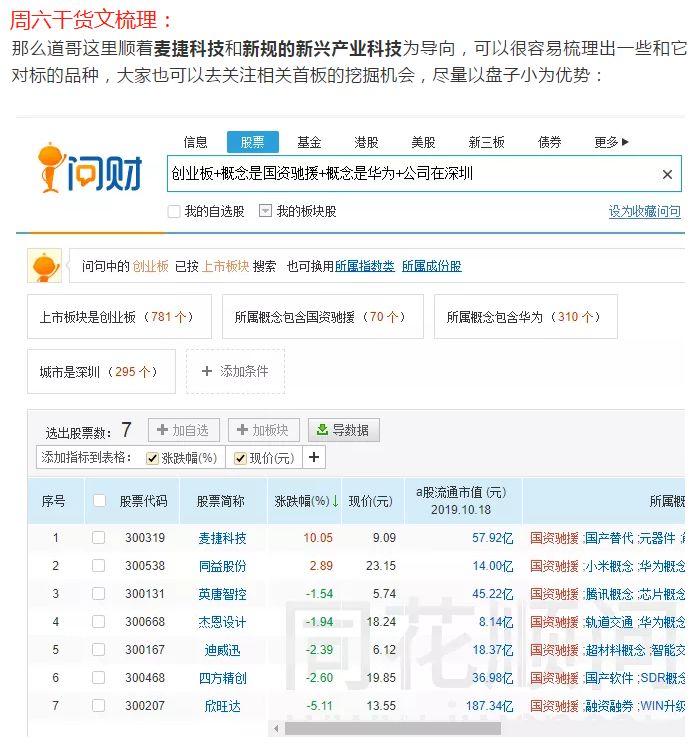This screenshot has height=745, width=699.
Task: Check the box for 300319 麦捷科技
Action: point(98,537)
